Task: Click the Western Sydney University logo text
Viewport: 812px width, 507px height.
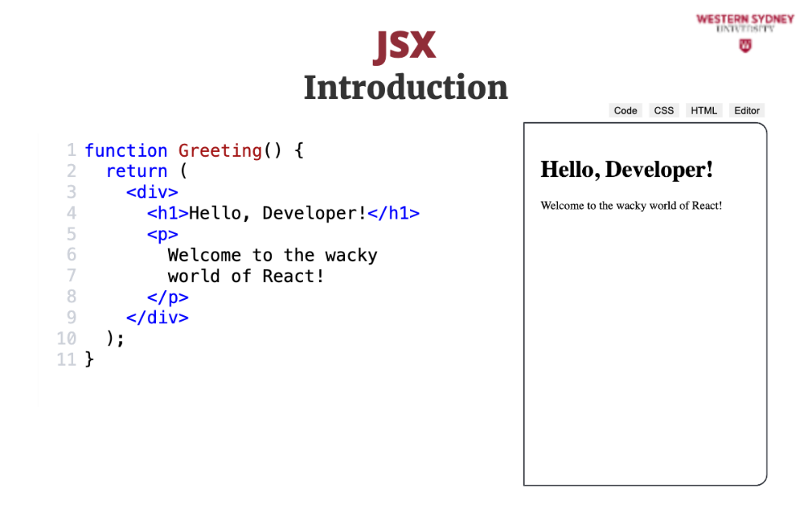Action: coord(745,22)
